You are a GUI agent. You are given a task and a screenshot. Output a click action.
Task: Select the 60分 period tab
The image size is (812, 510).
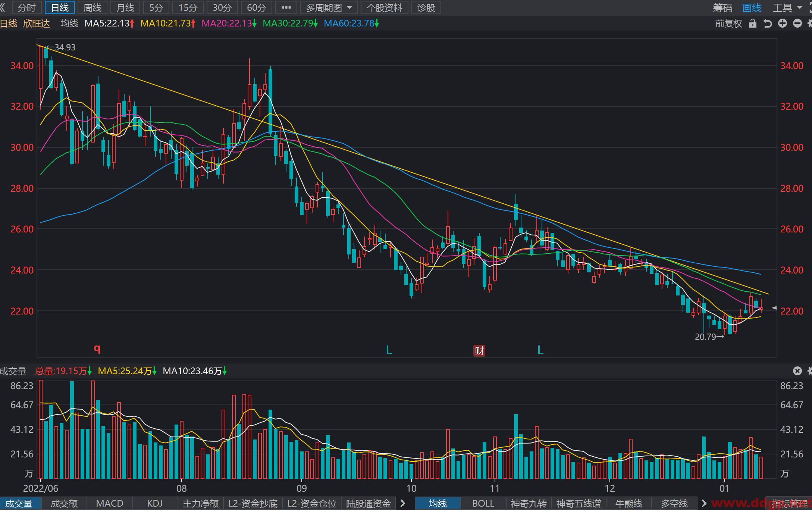[257, 7]
